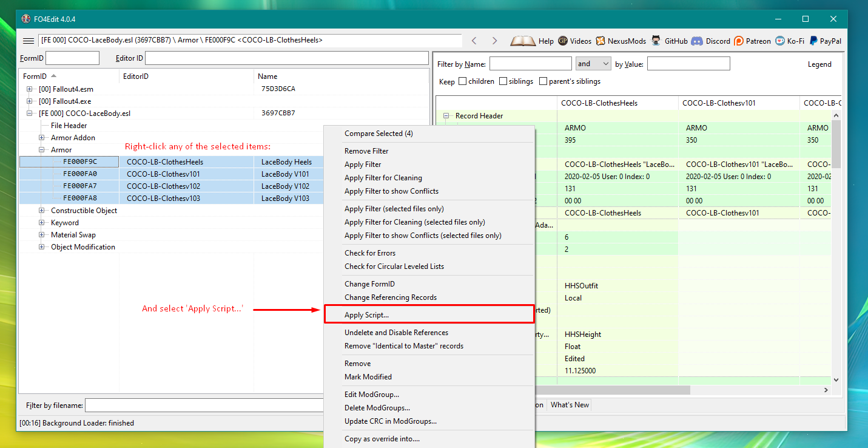
Task: Expand the Object Modification group
Action: 41,247
